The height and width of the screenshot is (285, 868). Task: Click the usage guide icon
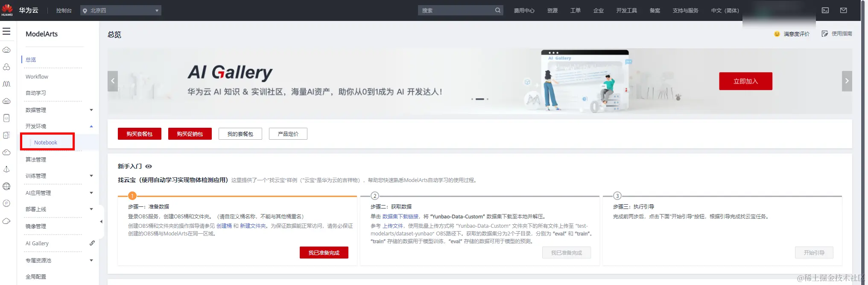click(x=825, y=34)
